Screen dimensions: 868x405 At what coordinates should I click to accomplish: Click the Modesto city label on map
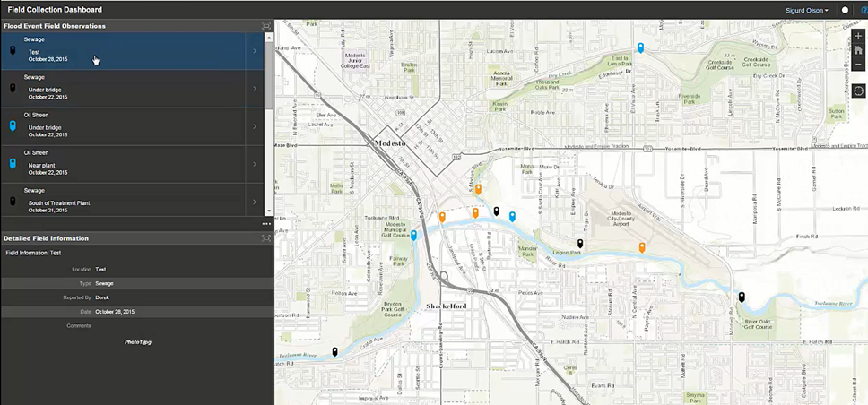point(390,142)
